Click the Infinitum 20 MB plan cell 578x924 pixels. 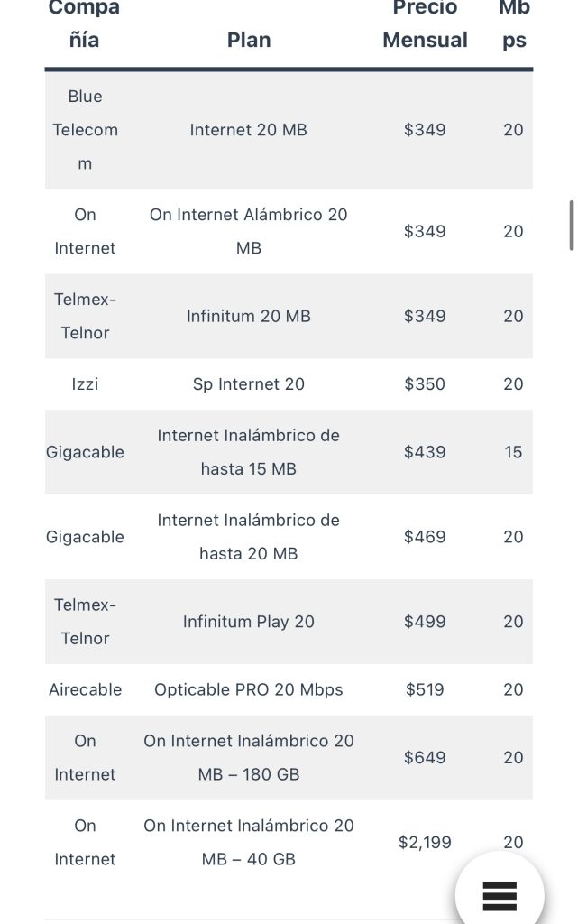(248, 316)
